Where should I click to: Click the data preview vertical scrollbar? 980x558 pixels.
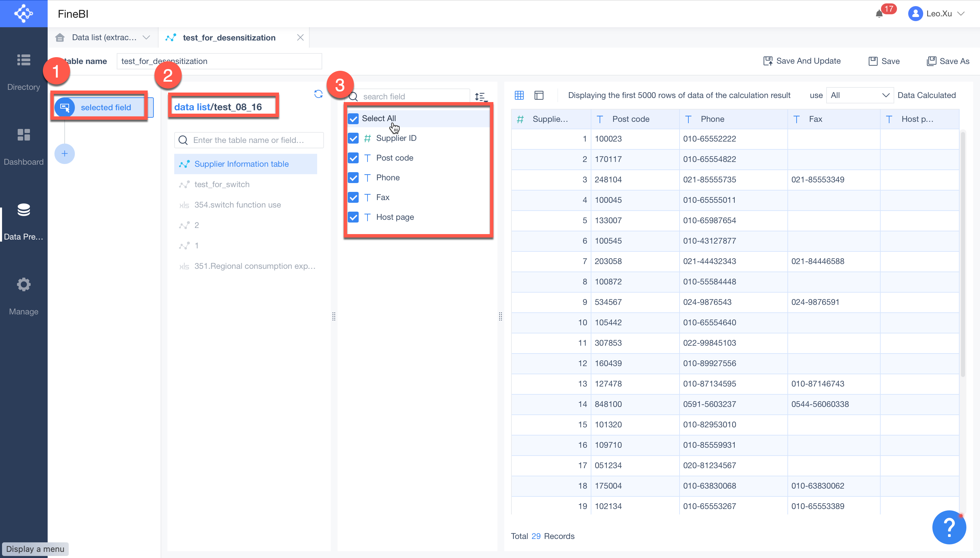point(963,254)
